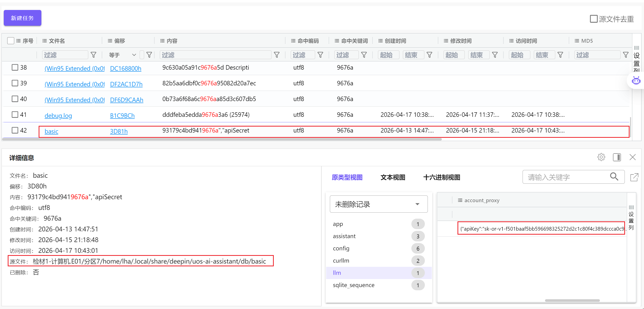
Task: Click filter funnel icon for 文件名 column
Action: click(93, 55)
